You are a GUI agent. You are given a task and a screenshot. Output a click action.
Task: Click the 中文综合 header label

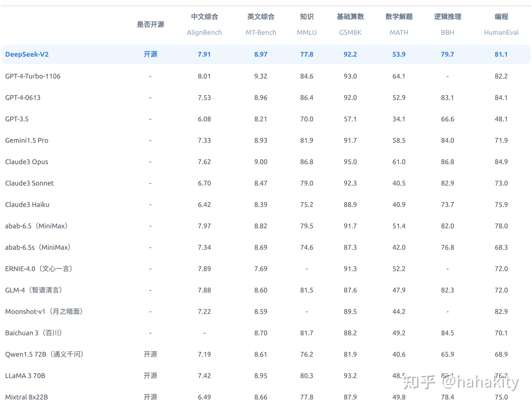click(x=204, y=17)
